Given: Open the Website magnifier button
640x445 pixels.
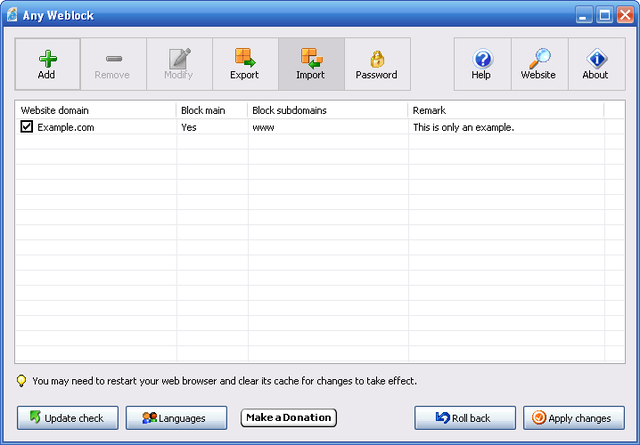Looking at the screenshot, I should coord(540,64).
